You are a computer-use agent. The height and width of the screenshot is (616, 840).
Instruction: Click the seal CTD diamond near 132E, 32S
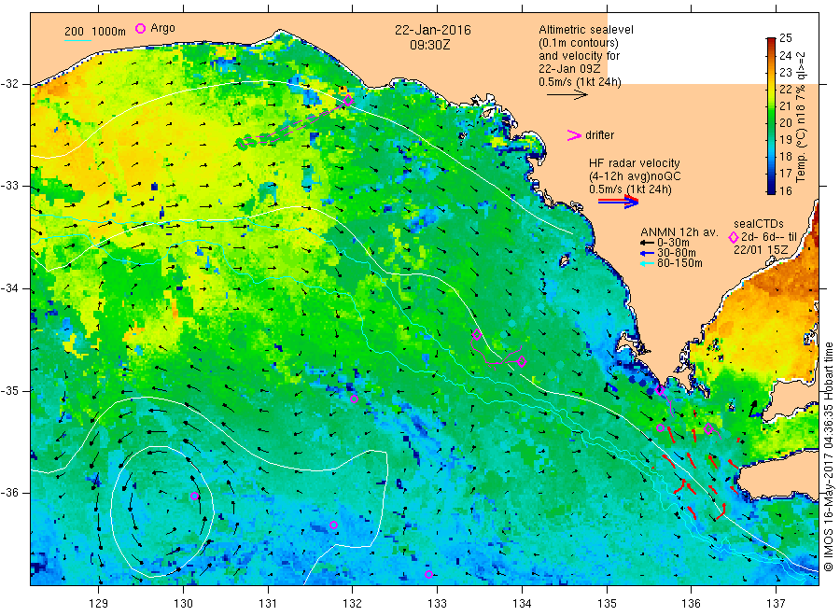click(348, 100)
